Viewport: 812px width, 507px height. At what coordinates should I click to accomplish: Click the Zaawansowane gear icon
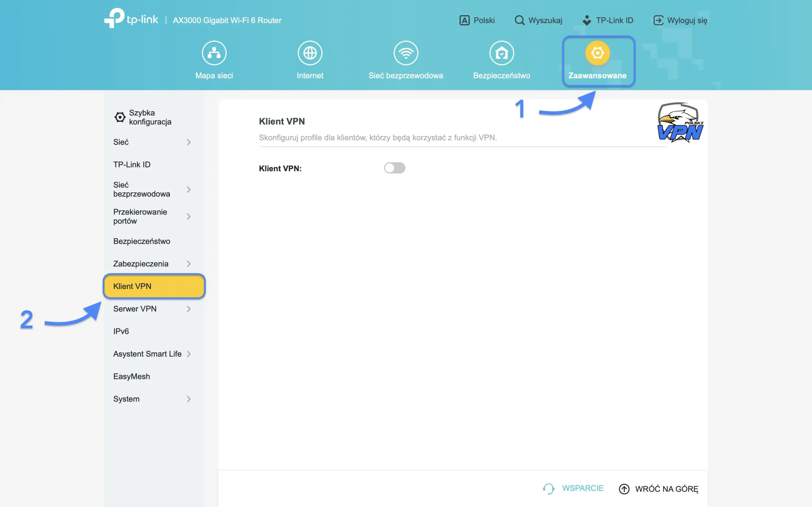(x=598, y=53)
